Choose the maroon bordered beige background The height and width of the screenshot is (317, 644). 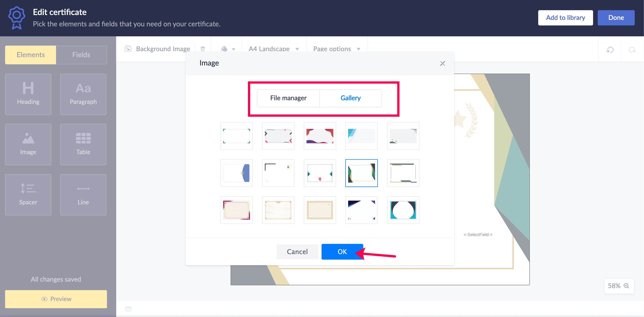237,210
